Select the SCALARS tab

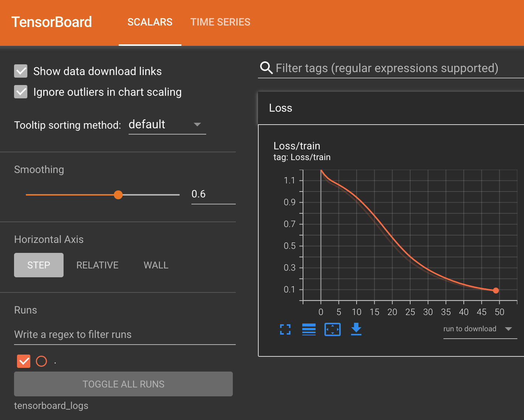[150, 22]
